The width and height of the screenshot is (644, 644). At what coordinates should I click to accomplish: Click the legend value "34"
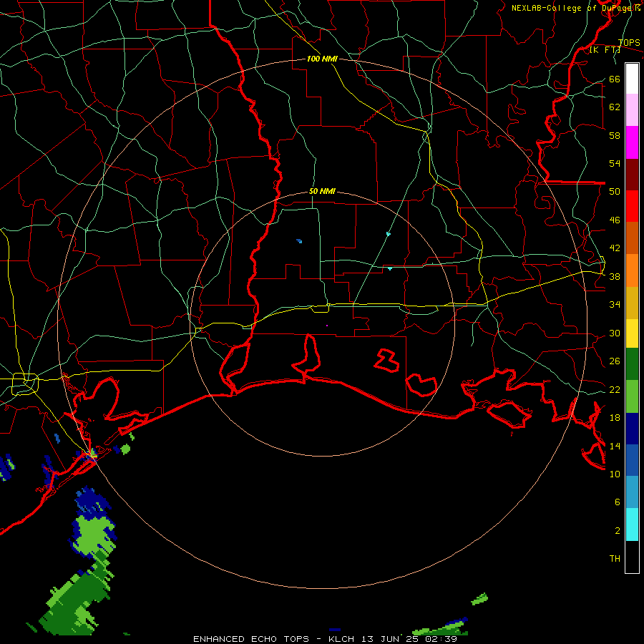pos(615,305)
